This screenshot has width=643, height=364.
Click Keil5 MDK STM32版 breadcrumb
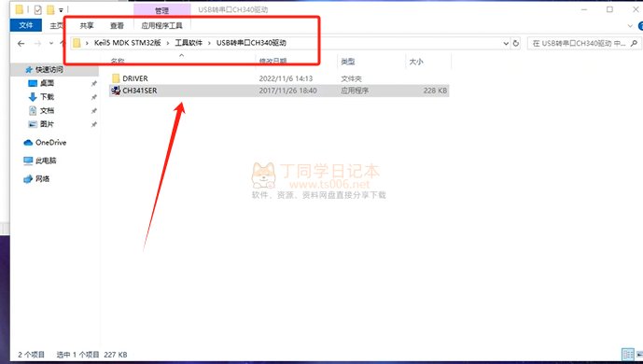point(128,43)
